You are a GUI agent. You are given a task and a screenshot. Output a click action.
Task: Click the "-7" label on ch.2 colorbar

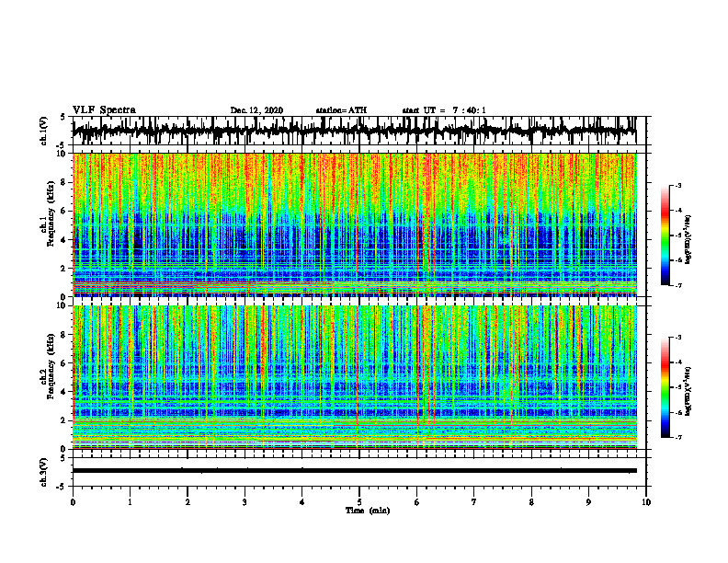click(678, 437)
